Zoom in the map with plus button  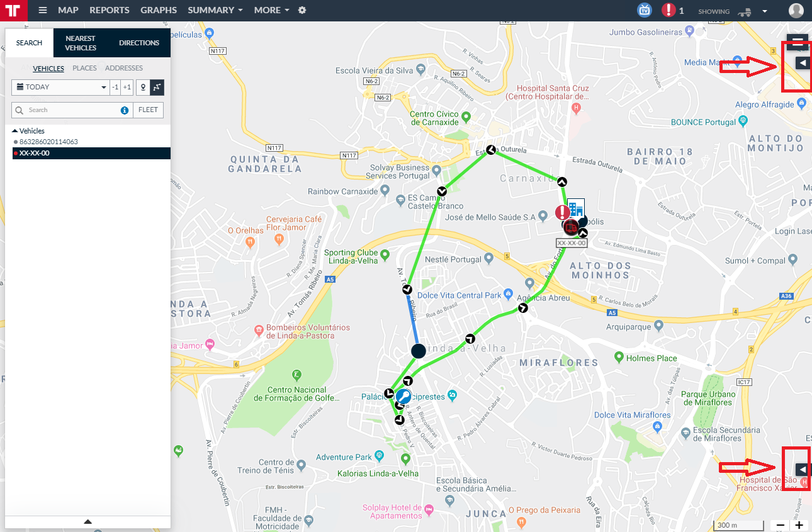(x=799, y=525)
